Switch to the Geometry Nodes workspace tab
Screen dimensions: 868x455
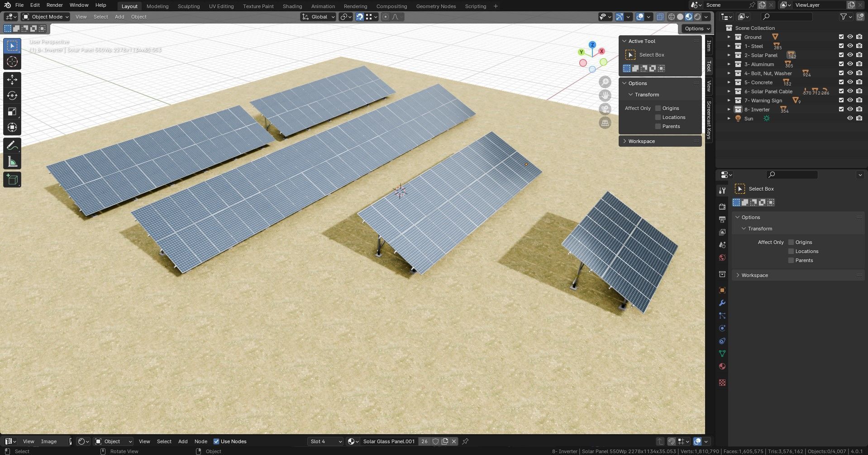[x=436, y=6]
